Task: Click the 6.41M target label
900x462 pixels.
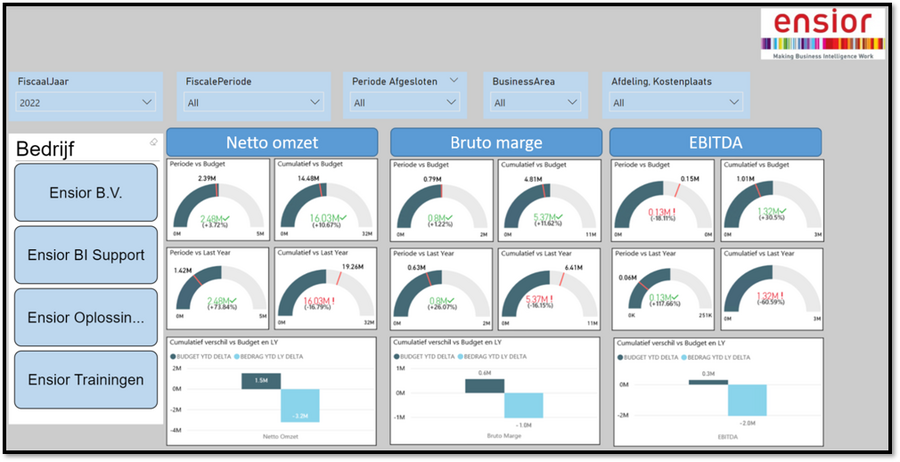Action: pos(573,267)
